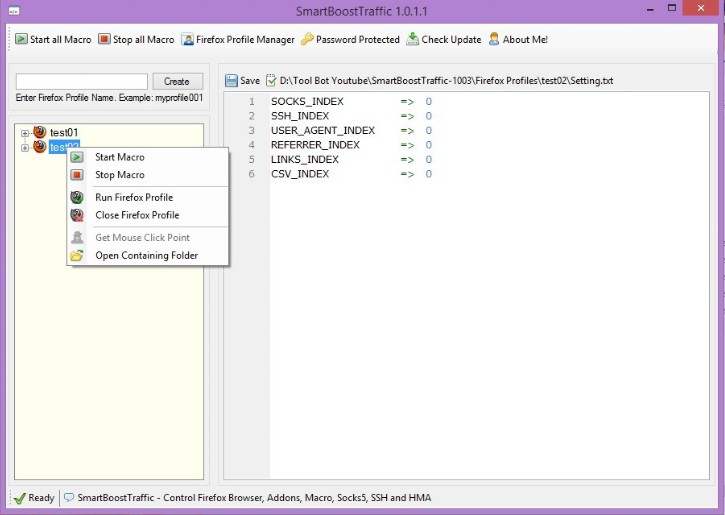The width and height of the screenshot is (725, 515).
Task: Choose Stop Macro from context menu
Action: (x=119, y=175)
